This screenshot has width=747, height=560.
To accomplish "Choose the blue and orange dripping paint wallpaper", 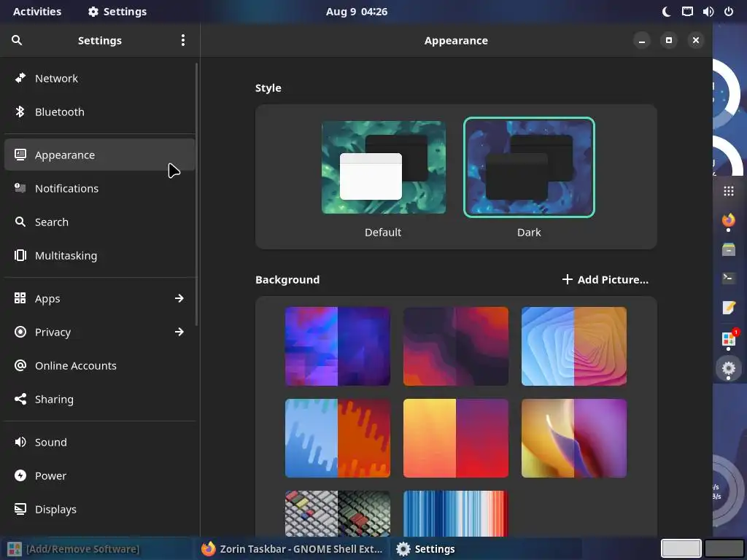I will (x=337, y=438).
